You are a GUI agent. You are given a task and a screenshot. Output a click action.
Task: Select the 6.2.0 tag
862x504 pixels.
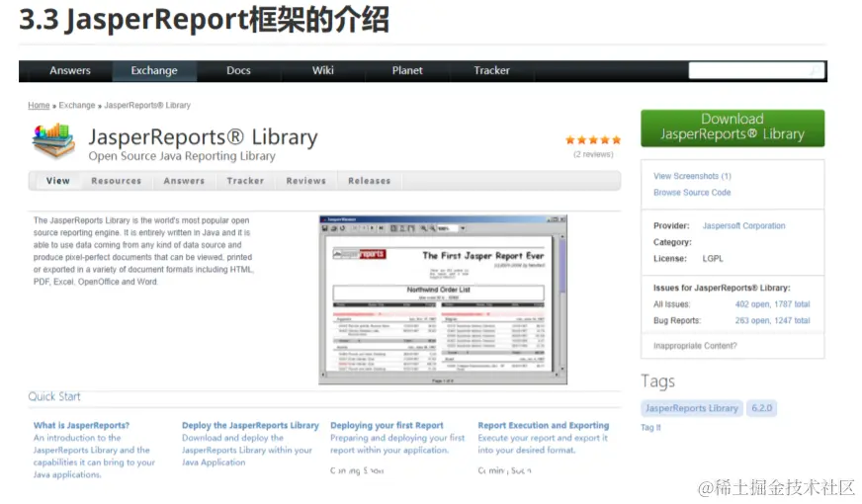[762, 408]
